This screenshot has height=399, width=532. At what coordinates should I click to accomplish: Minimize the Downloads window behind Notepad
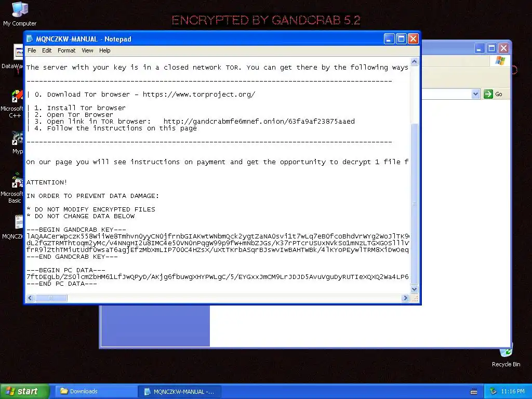[479, 48]
